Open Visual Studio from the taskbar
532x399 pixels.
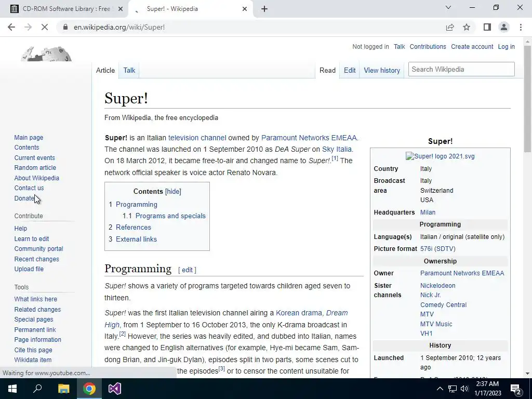point(115,389)
